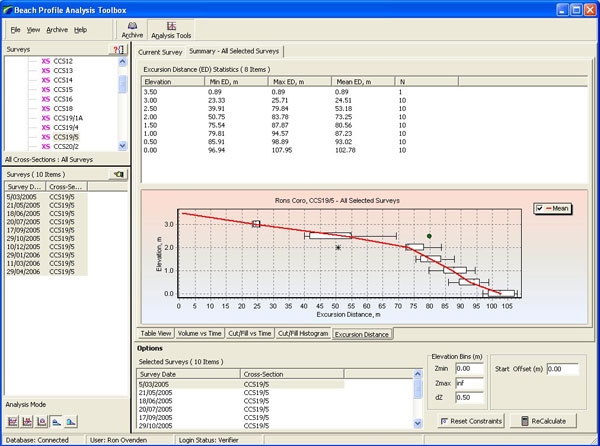Click the icon beside Surveys (10 Items)
Viewport: 600px width, 446px height.
(119, 174)
